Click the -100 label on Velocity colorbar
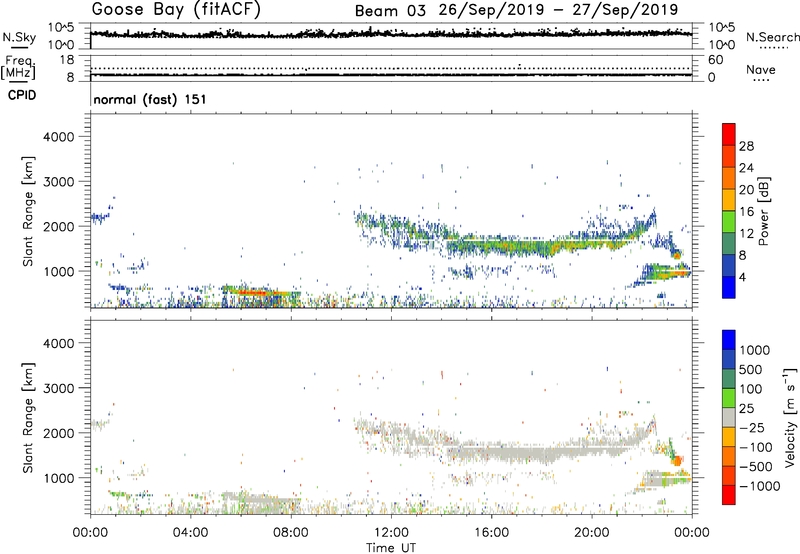The width and height of the screenshot is (800, 554). point(756,447)
